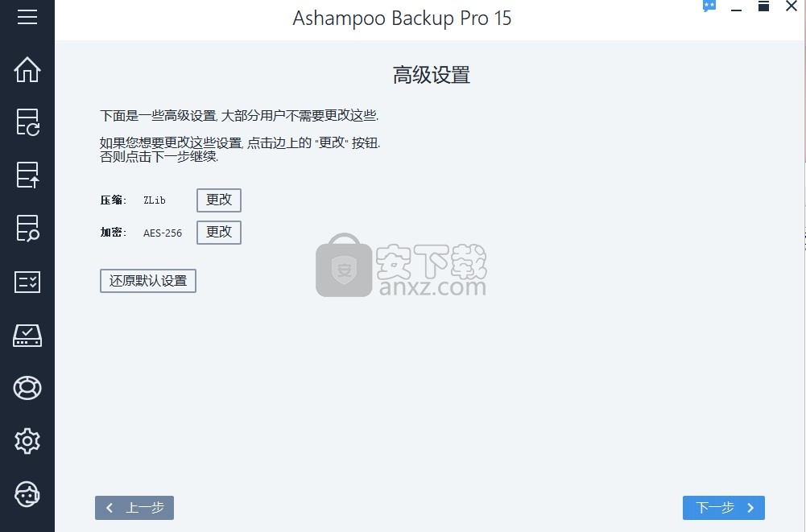Open the browse backup search icon
Viewport: 806px width, 532px height.
click(27, 229)
